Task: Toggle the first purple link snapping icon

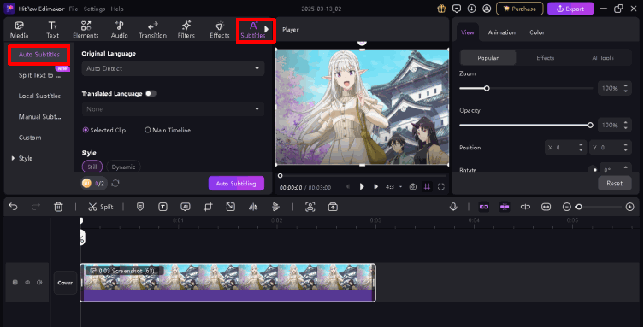Action: point(484,207)
